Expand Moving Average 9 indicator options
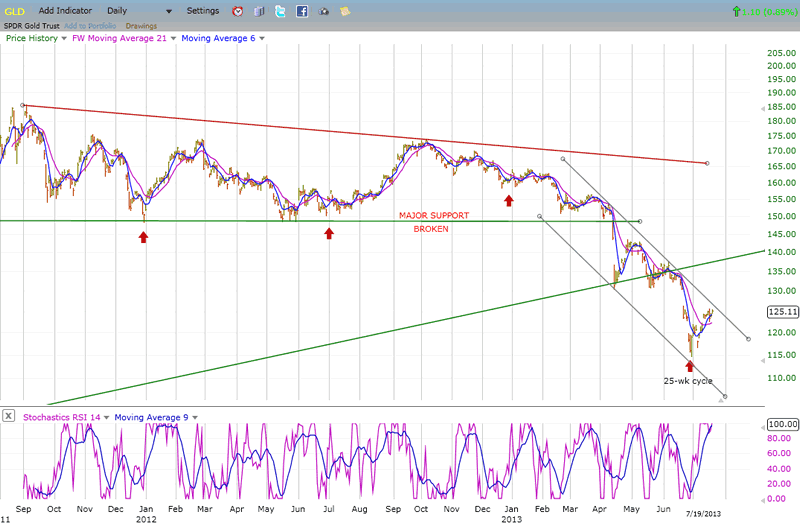Viewport: 800px width, 523px height. 195,416
